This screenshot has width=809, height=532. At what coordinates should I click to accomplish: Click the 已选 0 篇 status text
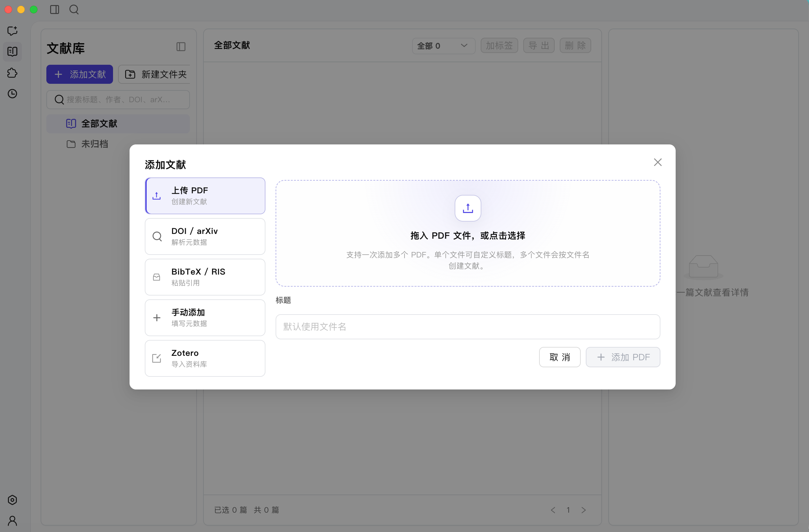click(x=231, y=510)
